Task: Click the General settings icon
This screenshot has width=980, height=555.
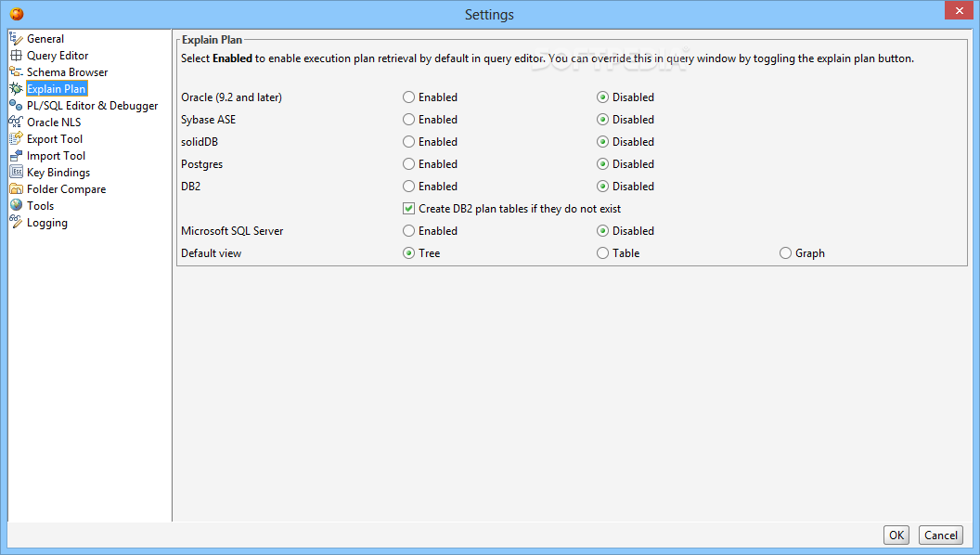Action: (17, 39)
